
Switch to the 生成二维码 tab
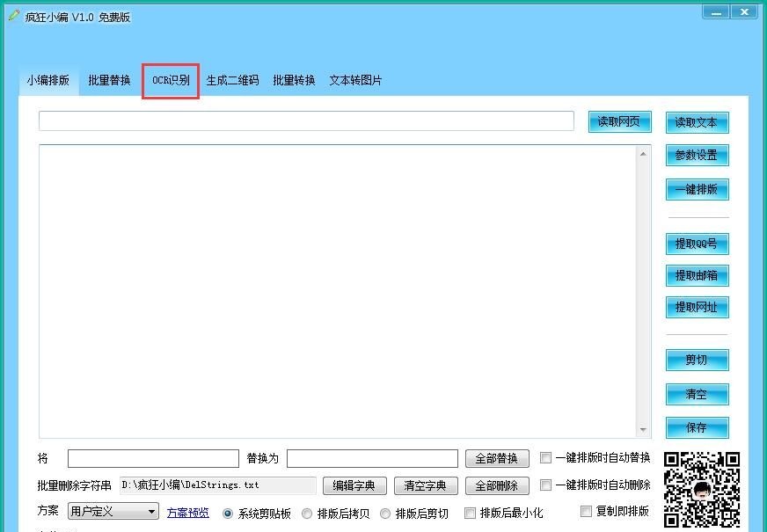(x=232, y=80)
